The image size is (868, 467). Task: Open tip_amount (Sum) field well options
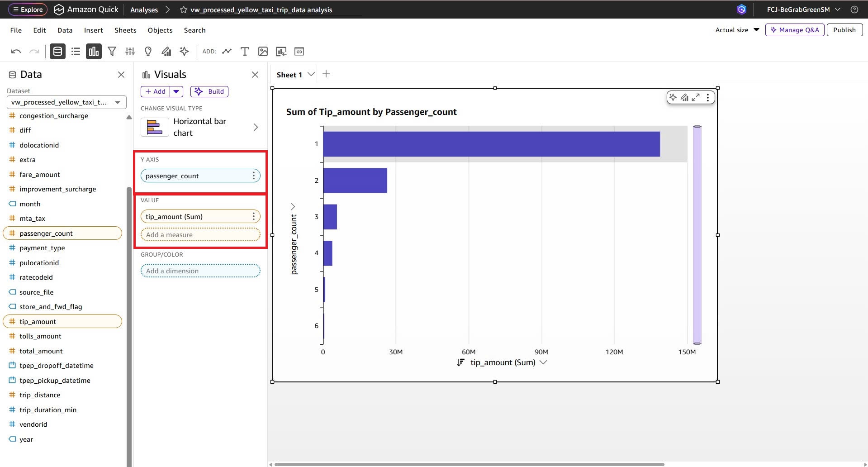click(253, 216)
